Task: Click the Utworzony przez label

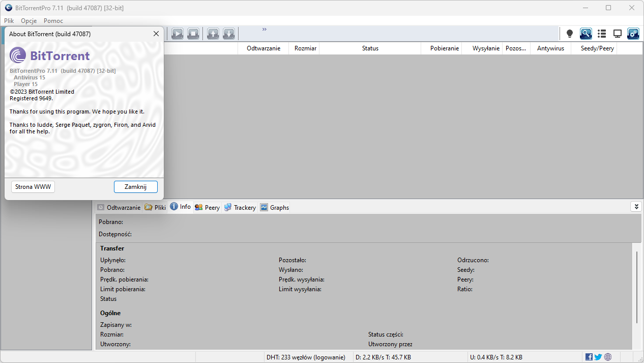Action: (391, 344)
